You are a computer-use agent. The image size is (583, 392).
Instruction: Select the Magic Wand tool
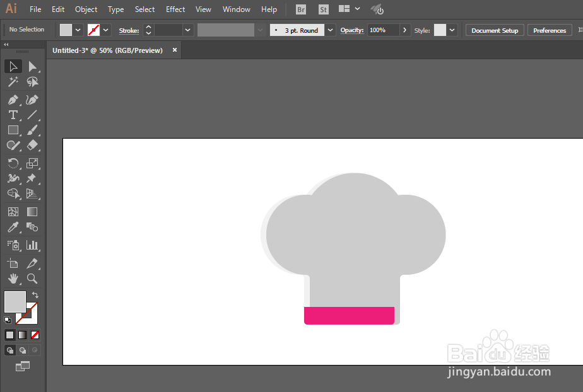(13, 82)
